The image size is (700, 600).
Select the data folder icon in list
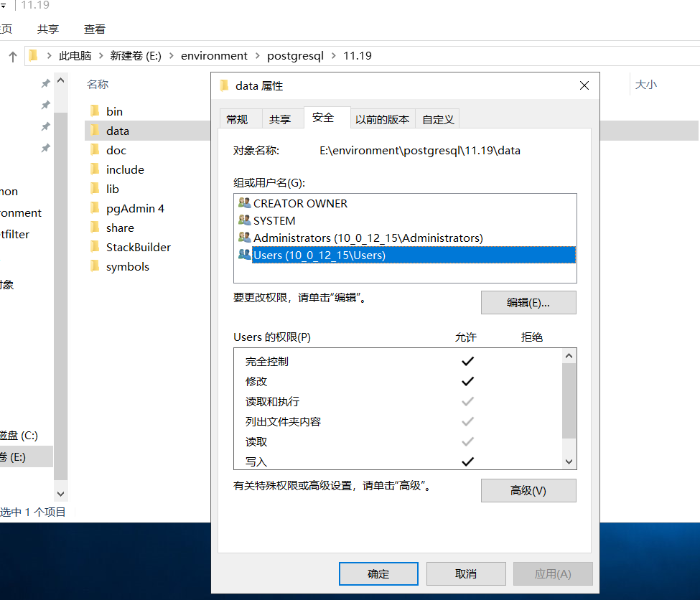pos(95,131)
